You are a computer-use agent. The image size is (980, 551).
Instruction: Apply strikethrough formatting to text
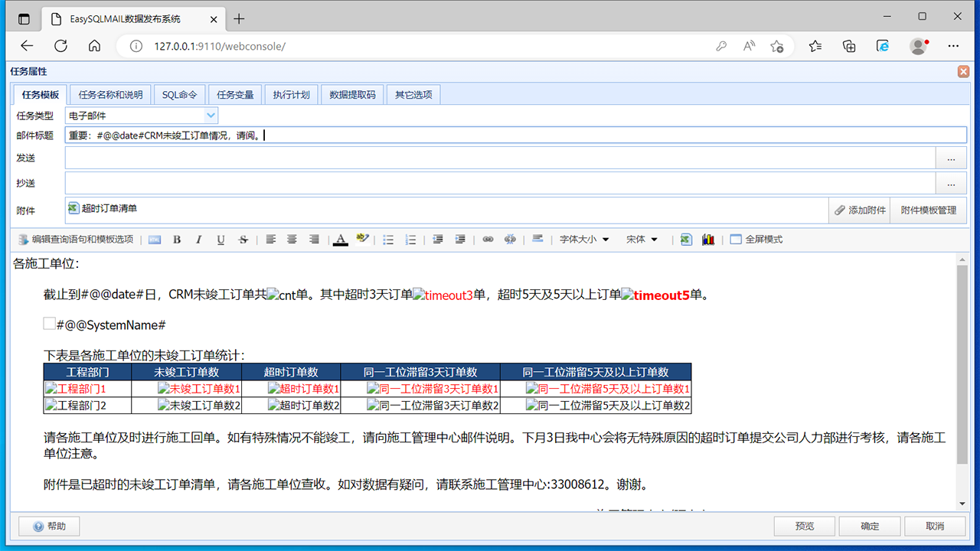point(243,239)
